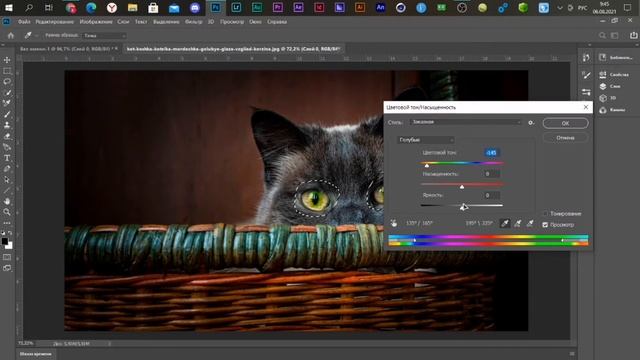The width and height of the screenshot is (640, 360).
Task: Select the Move tool
Action: [x=7, y=60]
